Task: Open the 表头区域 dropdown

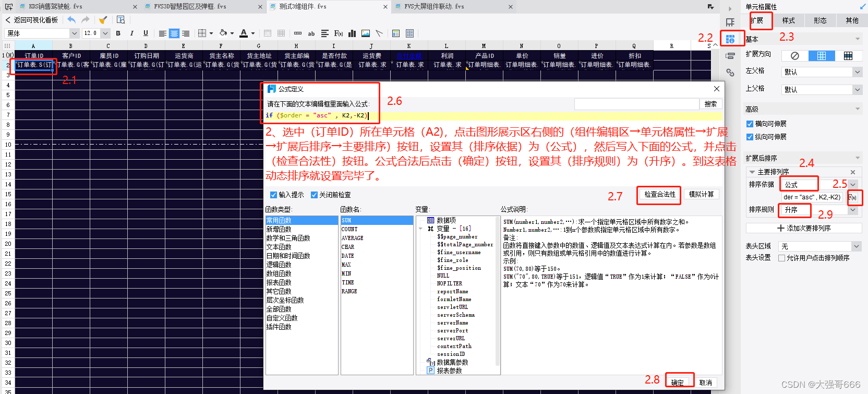Action: pos(856,246)
